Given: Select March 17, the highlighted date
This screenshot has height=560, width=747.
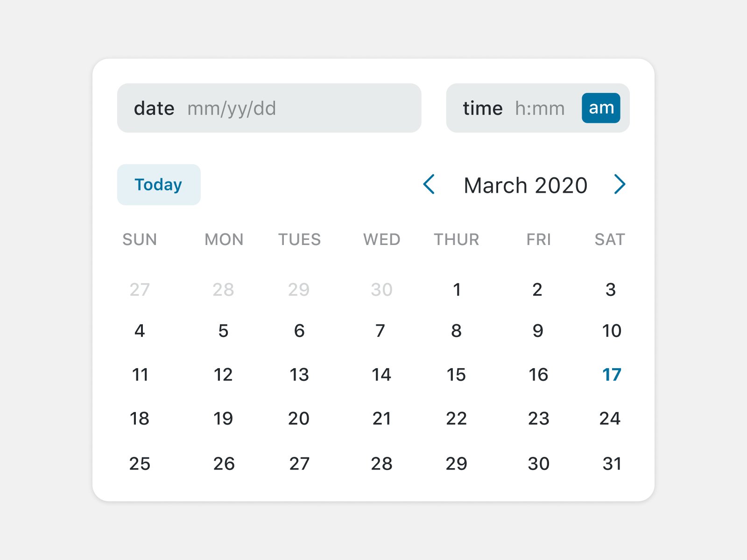Looking at the screenshot, I should (612, 374).
